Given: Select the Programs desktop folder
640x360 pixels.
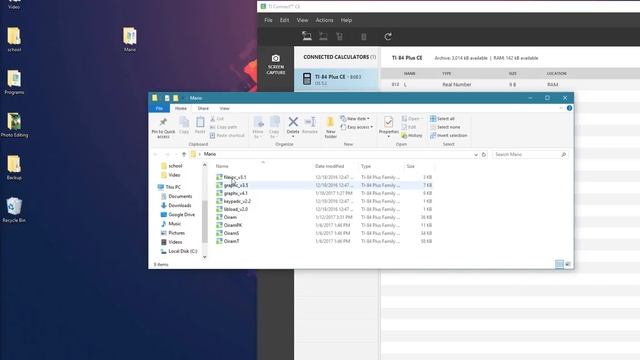Looking at the screenshot, I should pos(14,82).
